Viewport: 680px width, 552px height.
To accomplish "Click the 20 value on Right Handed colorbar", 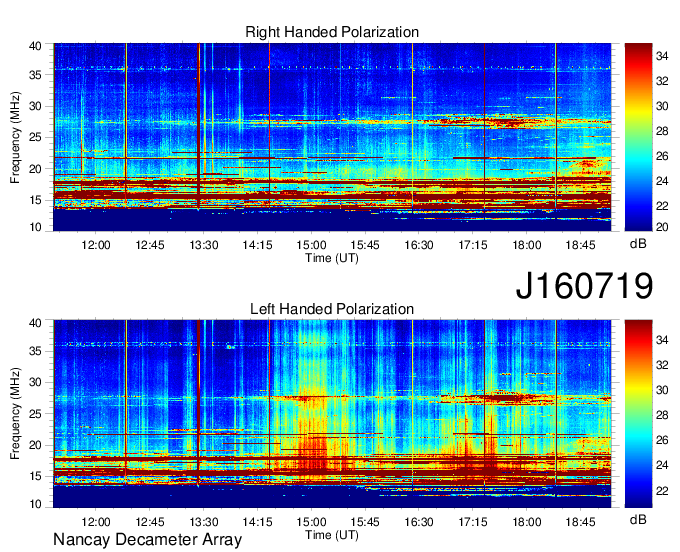I will (662, 227).
